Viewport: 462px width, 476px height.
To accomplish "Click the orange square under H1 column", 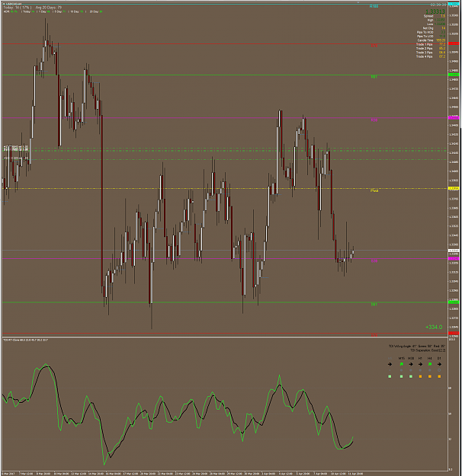I will point(420,376).
